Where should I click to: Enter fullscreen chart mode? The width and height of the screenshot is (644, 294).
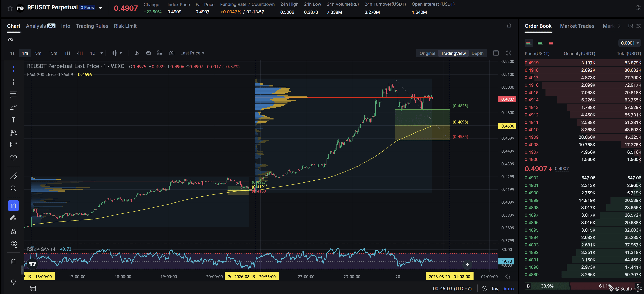tap(509, 53)
